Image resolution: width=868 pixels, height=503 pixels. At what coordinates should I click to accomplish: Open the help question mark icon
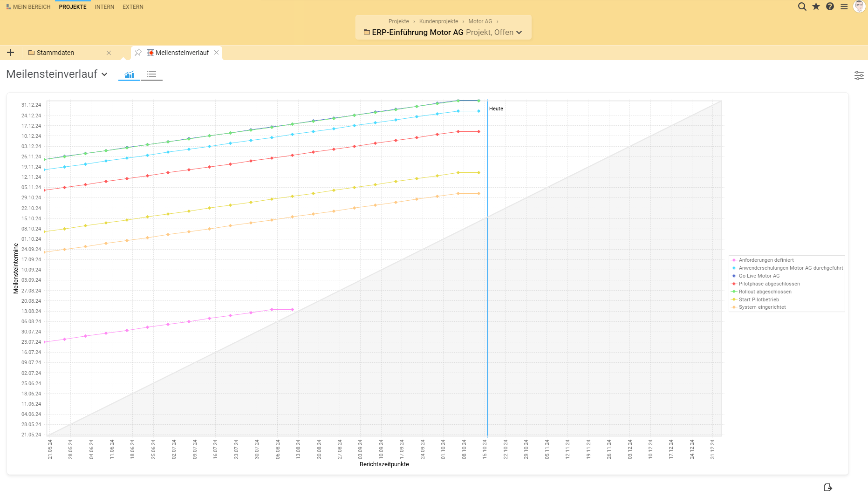coord(830,7)
